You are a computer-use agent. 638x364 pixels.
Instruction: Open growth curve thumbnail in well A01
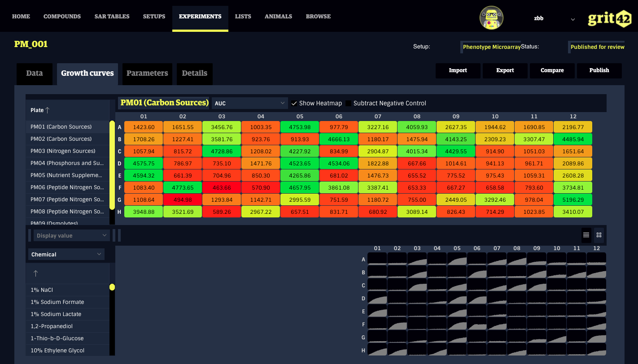point(377,259)
